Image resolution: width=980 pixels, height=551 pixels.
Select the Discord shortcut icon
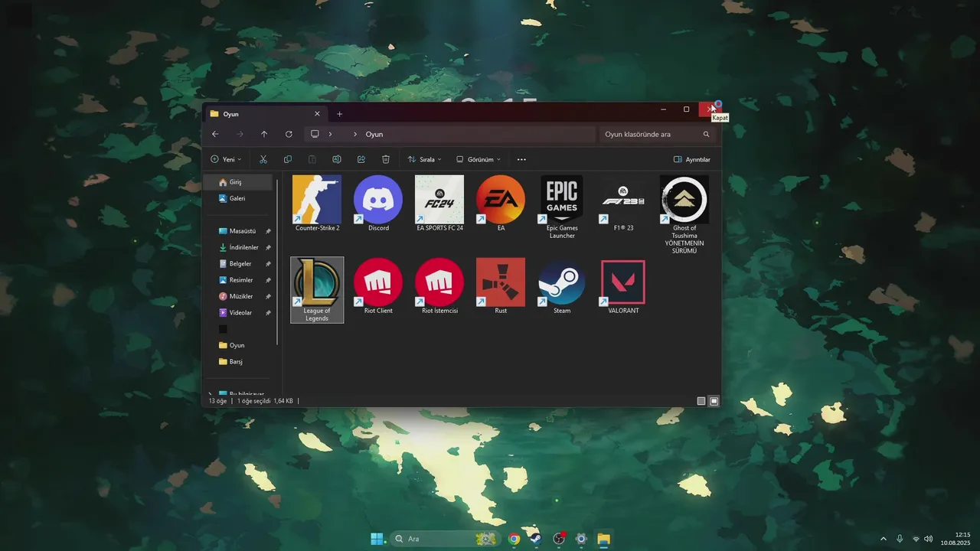point(378,204)
